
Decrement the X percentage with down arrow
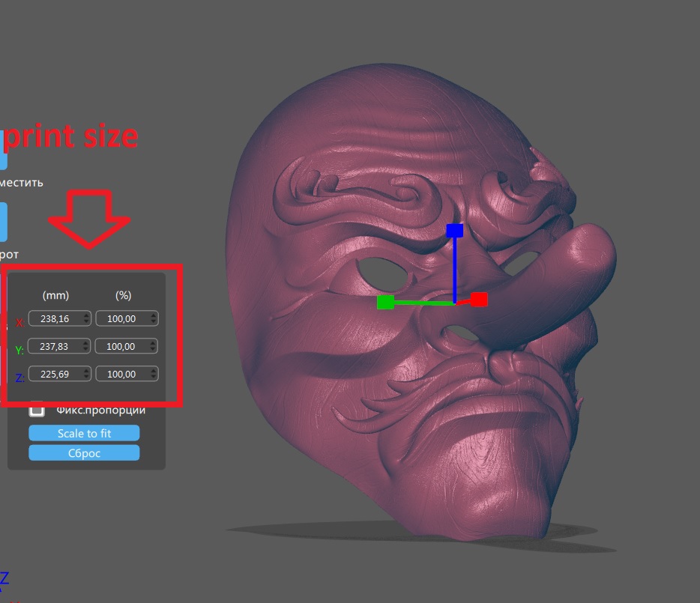point(154,321)
